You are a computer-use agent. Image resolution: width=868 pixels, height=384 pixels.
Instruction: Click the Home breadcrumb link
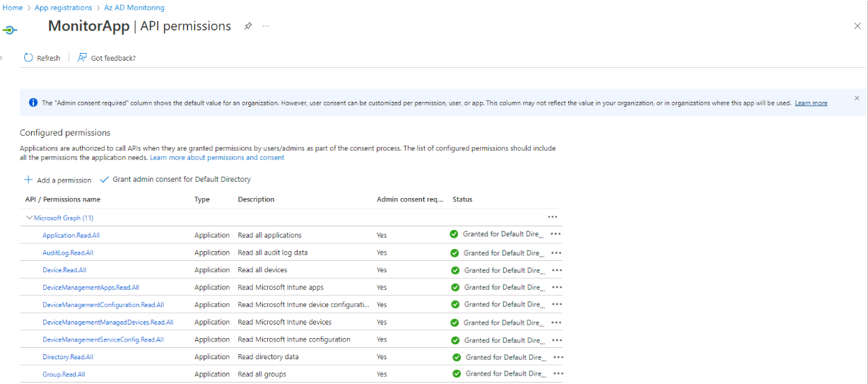point(13,8)
